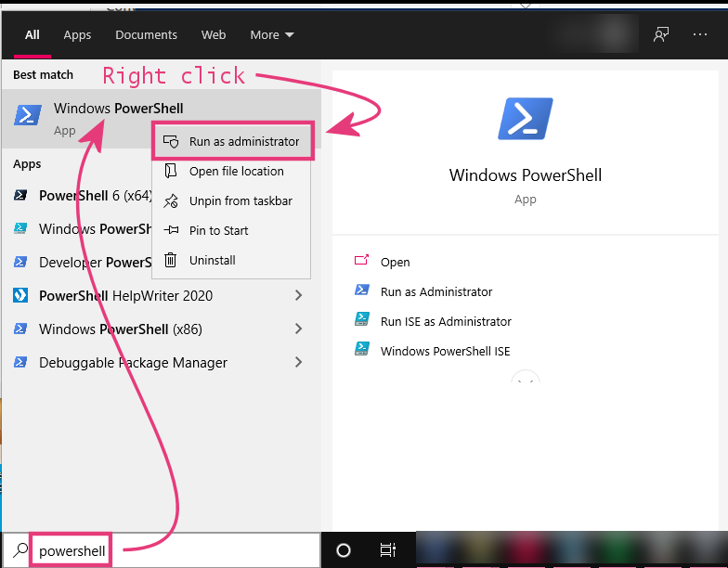
Task: Expand Debuggable Package Manager arrow
Action: pyautogui.click(x=299, y=362)
